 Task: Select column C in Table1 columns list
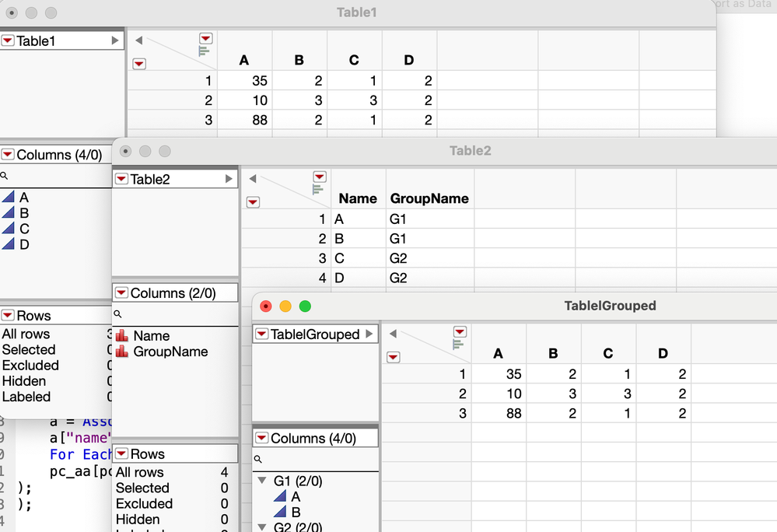[24, 229]
